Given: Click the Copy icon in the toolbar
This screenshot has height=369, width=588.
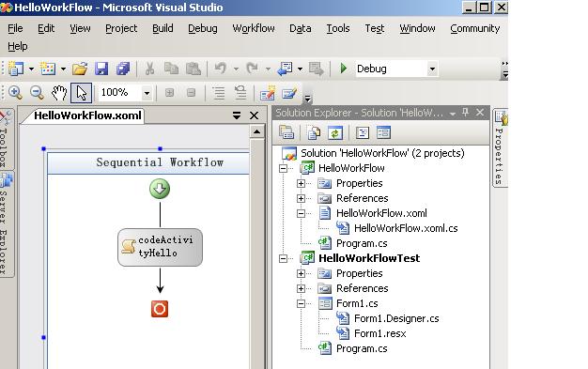Looking at the screenshot, I should [171, 69].
